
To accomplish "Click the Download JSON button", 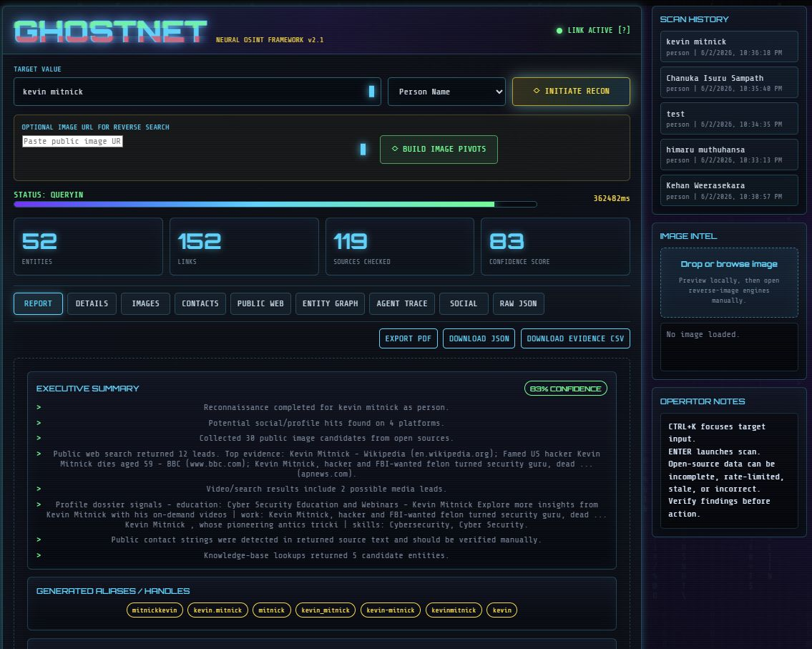I will tap(479, 338).
